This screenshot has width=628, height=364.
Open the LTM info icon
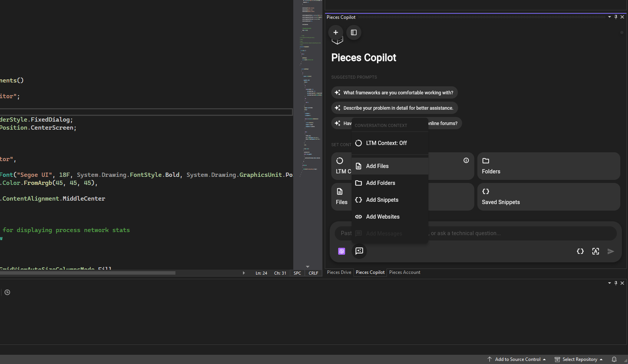(466, 161)
